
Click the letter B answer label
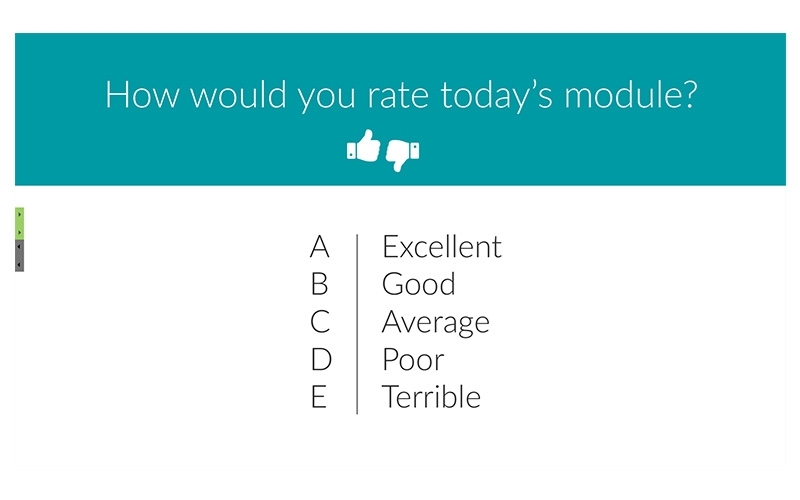(x=319, y=284)
